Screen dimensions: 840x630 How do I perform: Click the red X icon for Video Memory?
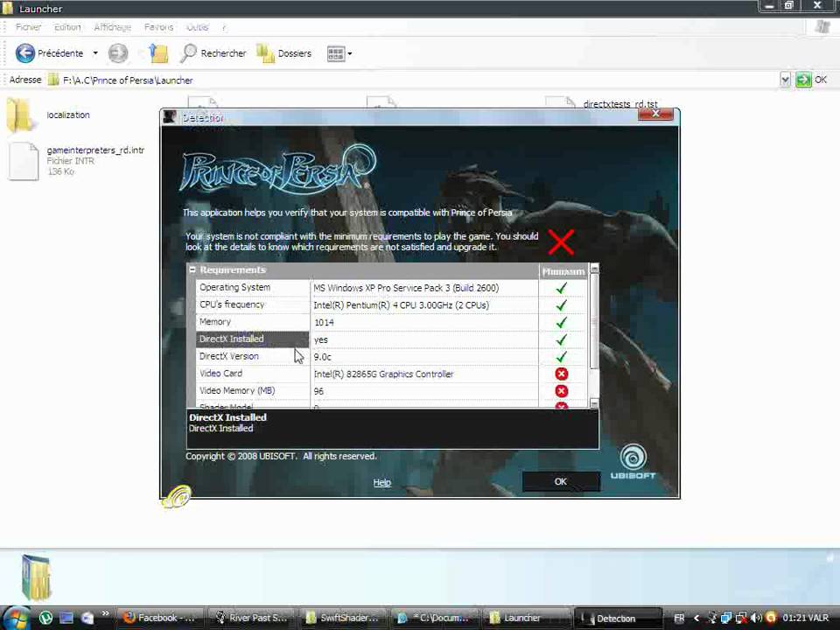click(x=562, y=391)
